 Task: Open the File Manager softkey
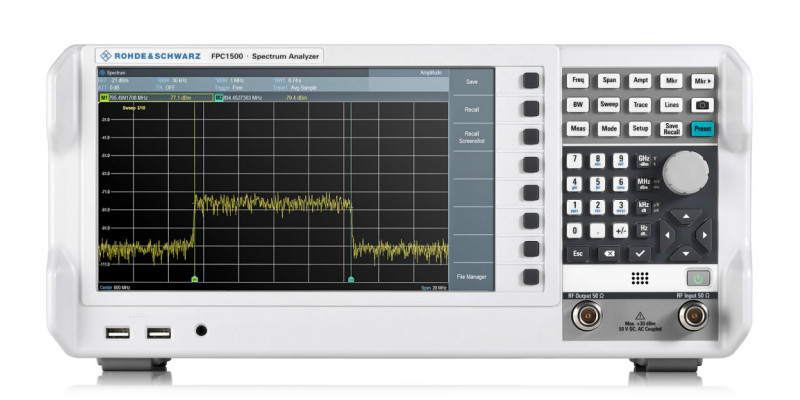[x=471, y=276]
